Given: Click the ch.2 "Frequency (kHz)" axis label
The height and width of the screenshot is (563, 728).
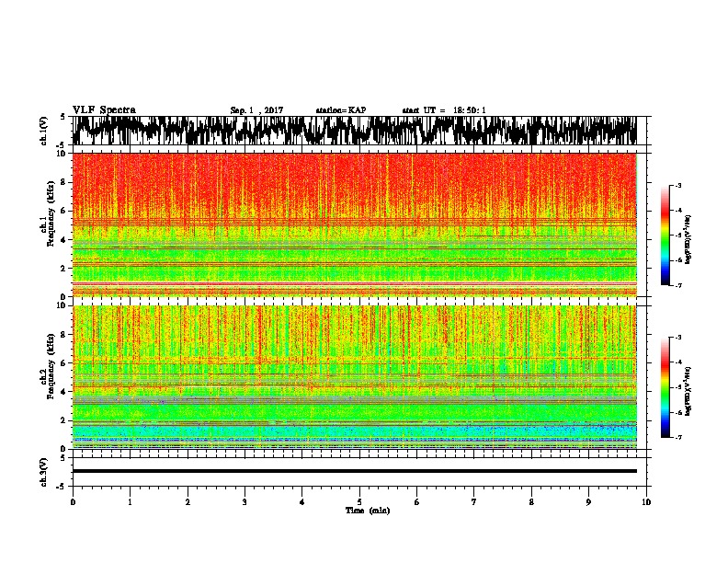Looking at the screenshot, I should [51, 366].
